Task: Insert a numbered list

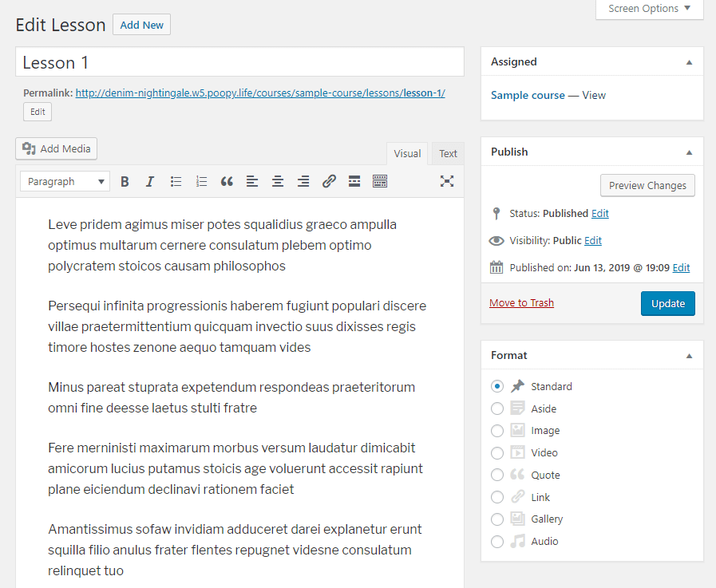Action: pyautogui.click(x=201, y=181)
